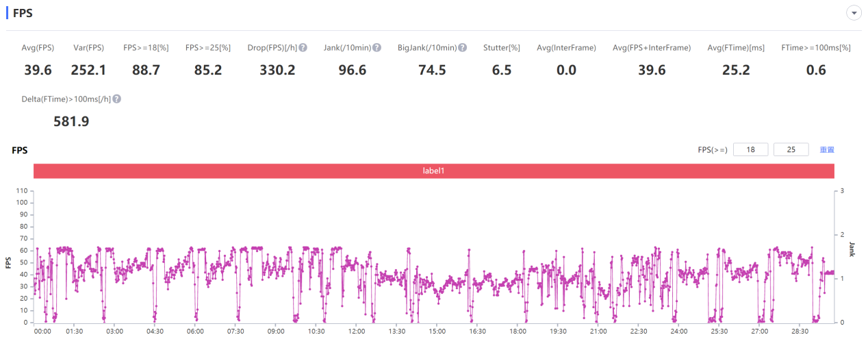The height and width of the screenshot is (337, 868).
Task: Click the second FPS threshold field showing 25
Action: [x=791, y=149]
